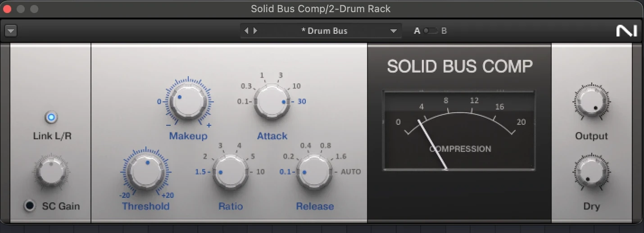Set Attack to 3

coord(281,75)
